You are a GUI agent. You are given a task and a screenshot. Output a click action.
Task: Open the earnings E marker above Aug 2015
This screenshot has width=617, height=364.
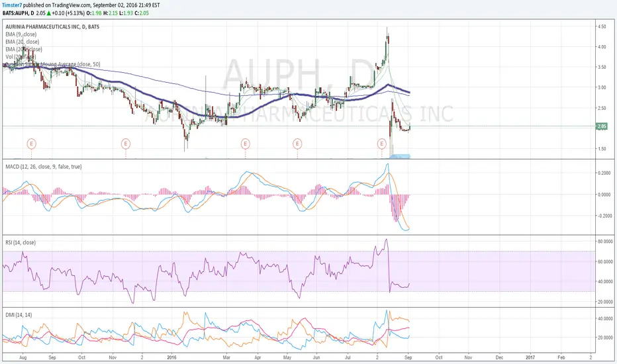(x=32, y=144)
